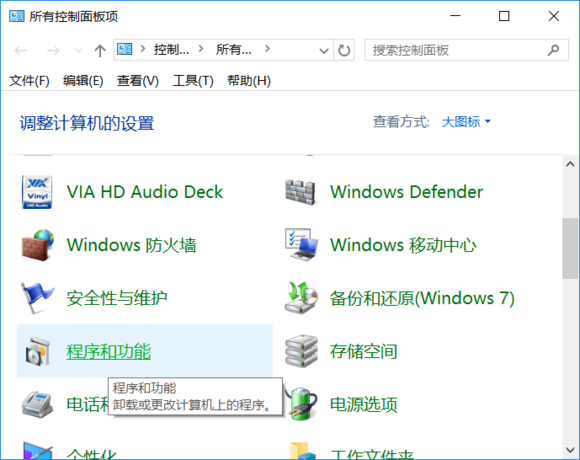Open the 程序和功能 link

109,351
